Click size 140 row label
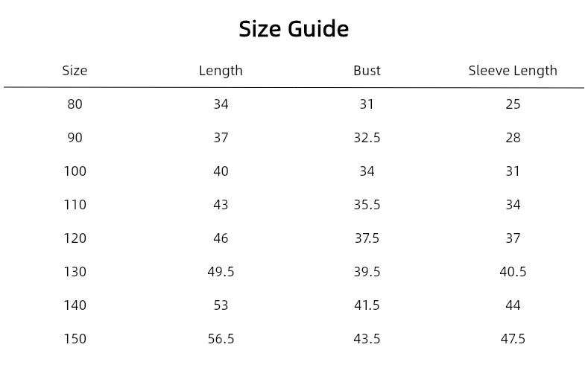The height and width of the screenshot is (365, 588). [75, 305]
